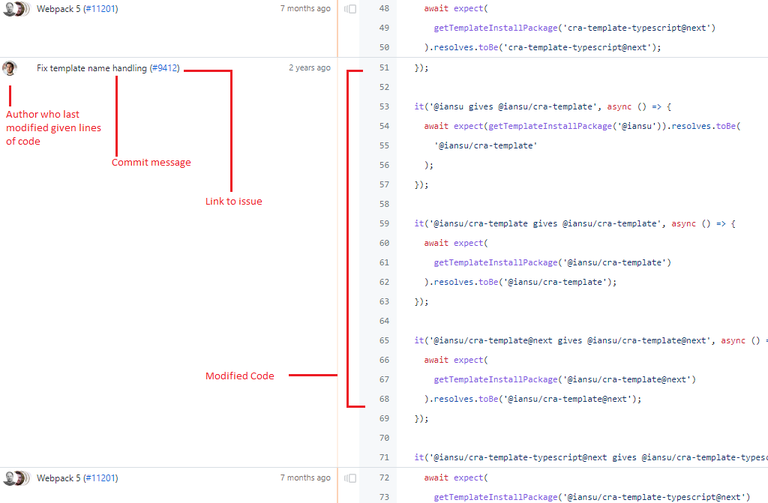Image resolution: width=768 pixels, height=503 pixels.
Task: Open the Webpack 5 commit message beside line 48
Action: 58,9
